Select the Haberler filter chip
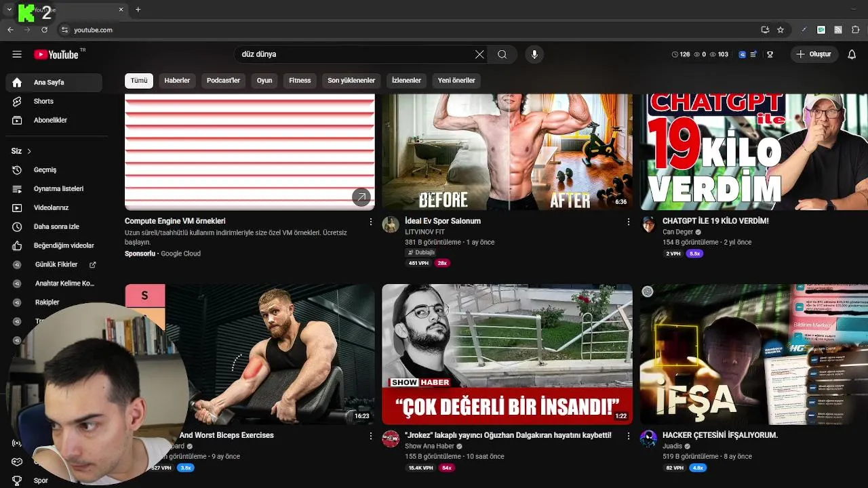Screen dimensions: 868x488 click(177, 81)
